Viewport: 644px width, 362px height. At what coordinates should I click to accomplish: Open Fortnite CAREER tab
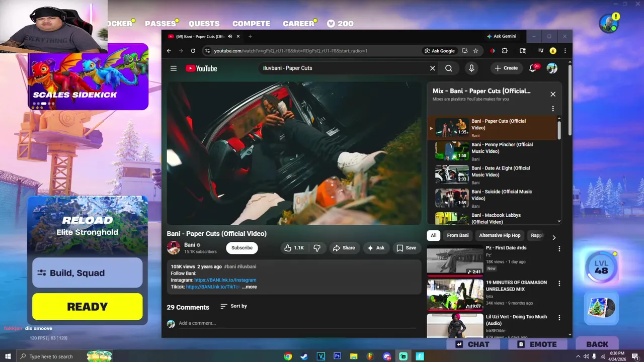pos(298,24)
